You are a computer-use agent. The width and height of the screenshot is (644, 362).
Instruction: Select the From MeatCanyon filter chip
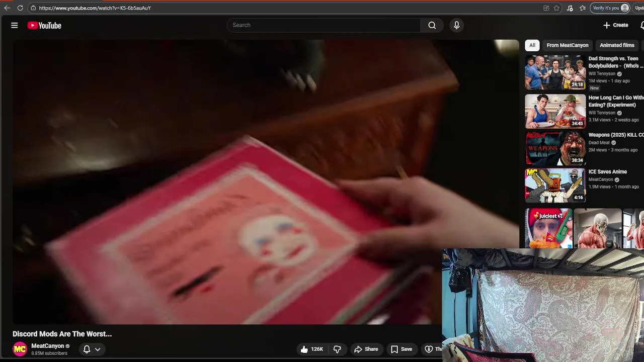pyautogui.click(x=568, y=45)
